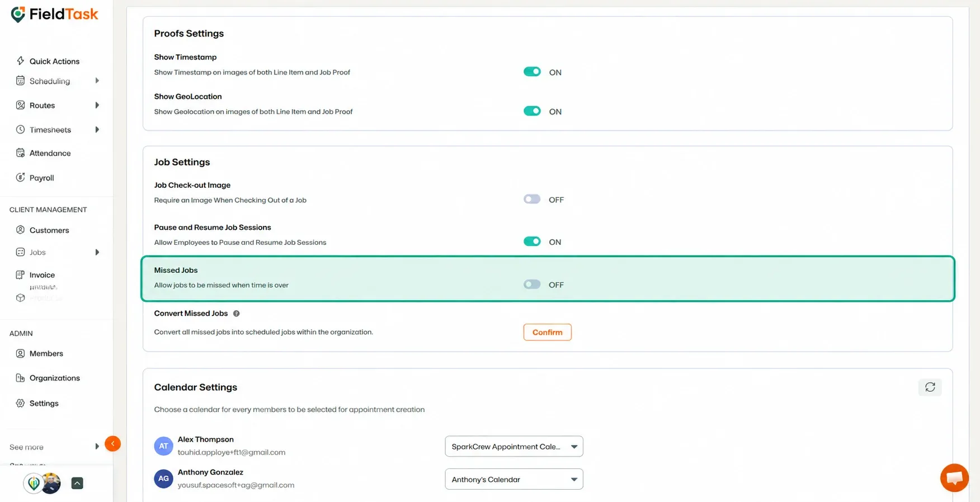Expand the Scheduling submenu arrow
The width and height of the screenshot is (980, 502).
(x=97, y=80)
